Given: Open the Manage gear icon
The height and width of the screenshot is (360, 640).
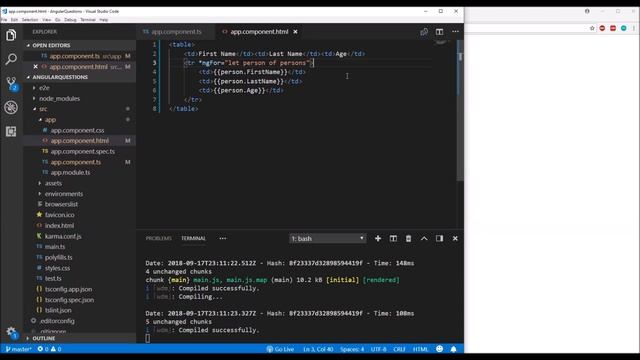Looking at the screenshot, I should pos(11,331).
